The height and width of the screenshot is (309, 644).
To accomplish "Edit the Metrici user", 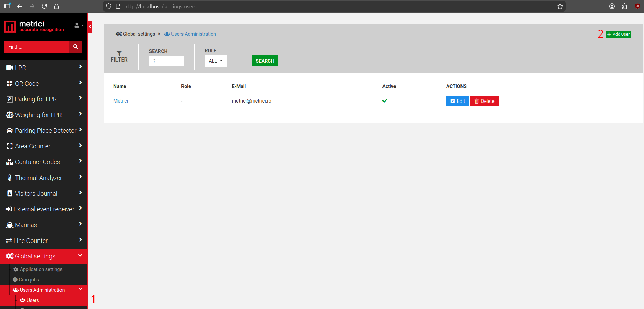I will tap(457, 101).
